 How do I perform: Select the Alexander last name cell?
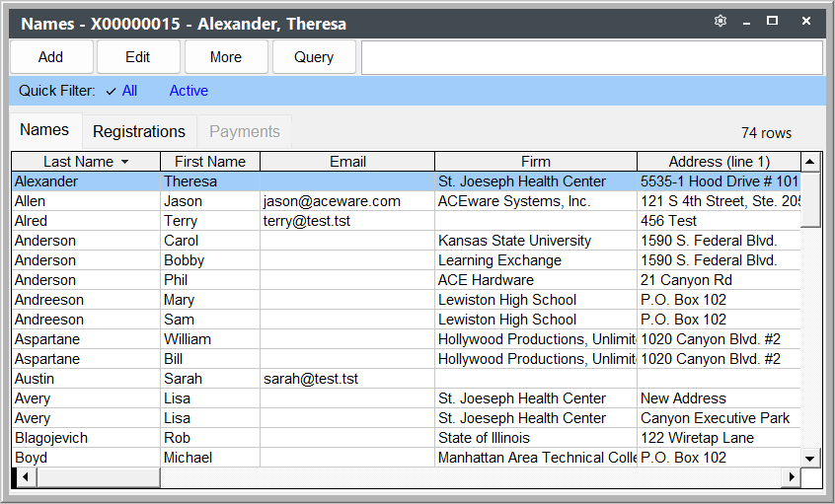[x=86, y=181]
